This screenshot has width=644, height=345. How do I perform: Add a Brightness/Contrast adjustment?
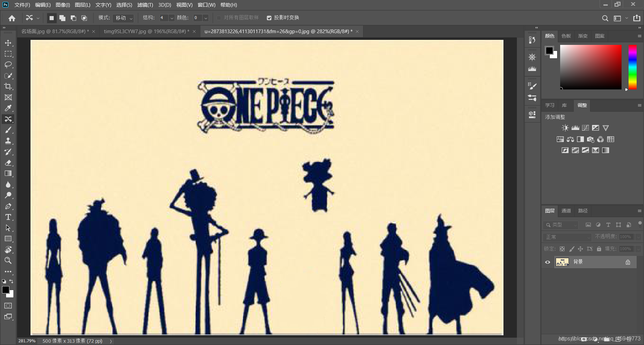point(565,128)
